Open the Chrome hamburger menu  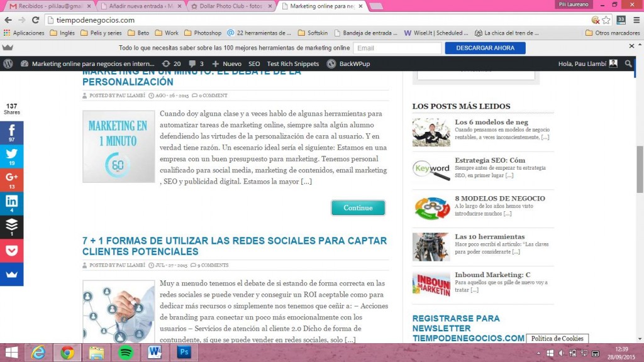click(635, 20)
